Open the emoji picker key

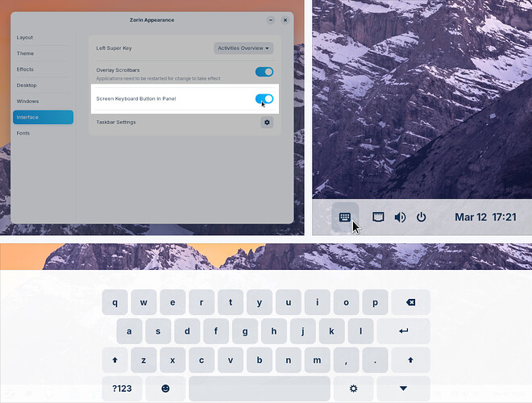[165, 388]
